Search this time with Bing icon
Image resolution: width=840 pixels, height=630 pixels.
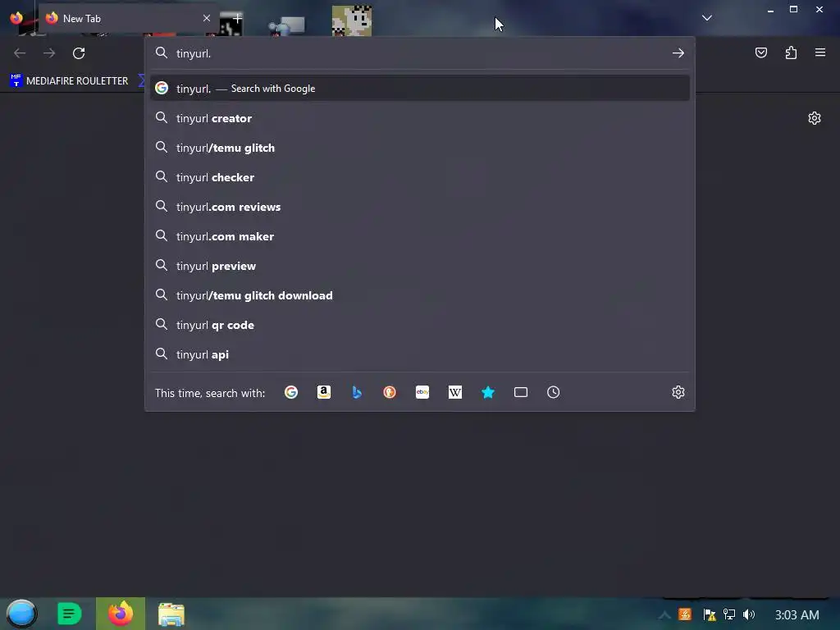[357, 392]
